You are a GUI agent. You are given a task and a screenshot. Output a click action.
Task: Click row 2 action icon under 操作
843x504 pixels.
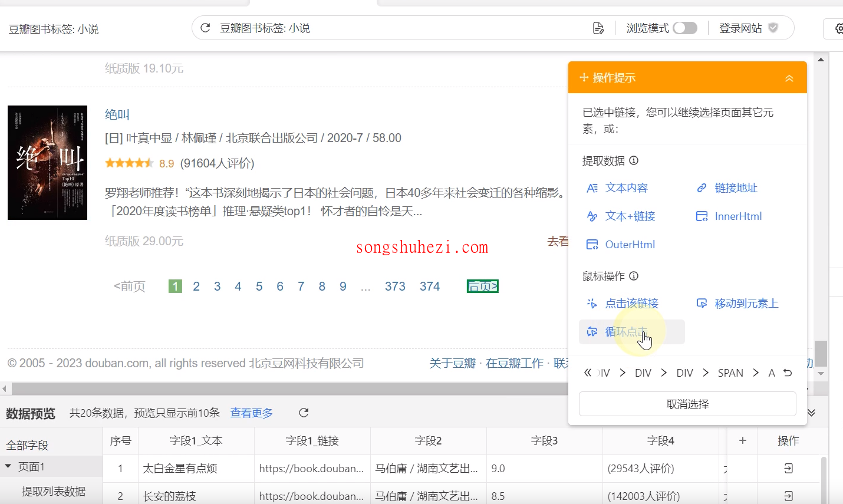[x=789, y=496]
